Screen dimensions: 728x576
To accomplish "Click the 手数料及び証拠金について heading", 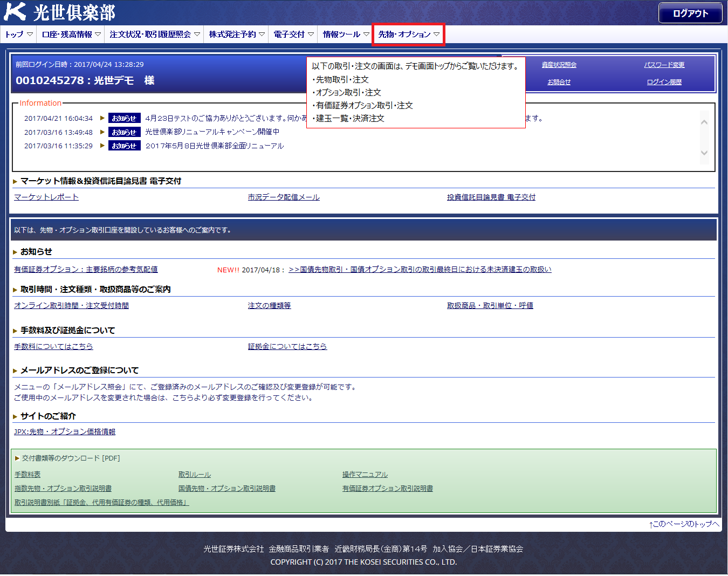I will tap(68, 331).
